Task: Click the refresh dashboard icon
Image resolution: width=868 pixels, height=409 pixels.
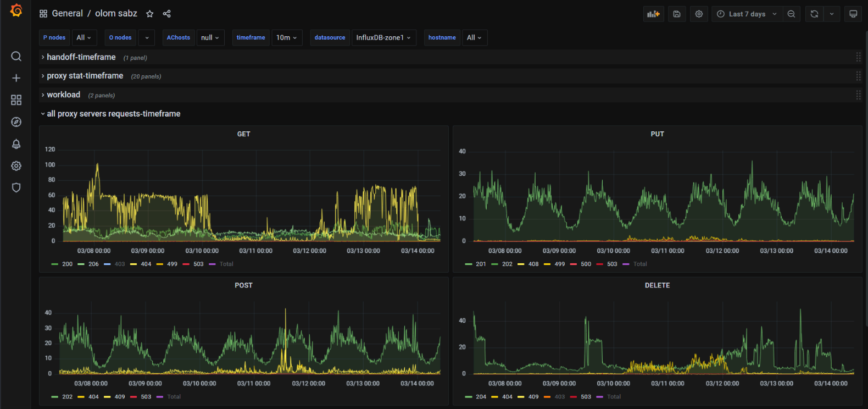Action: 814,14
